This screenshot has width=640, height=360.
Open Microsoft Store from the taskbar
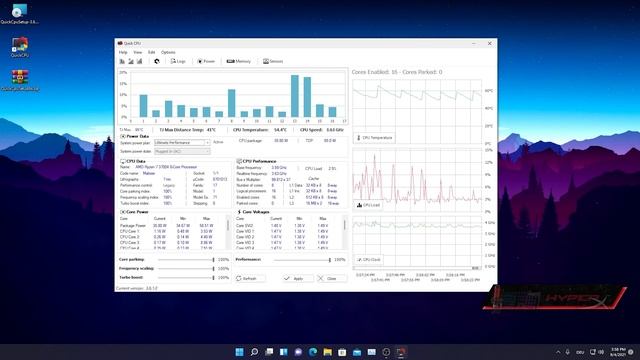pyautogui.click(x=342, y=352)
